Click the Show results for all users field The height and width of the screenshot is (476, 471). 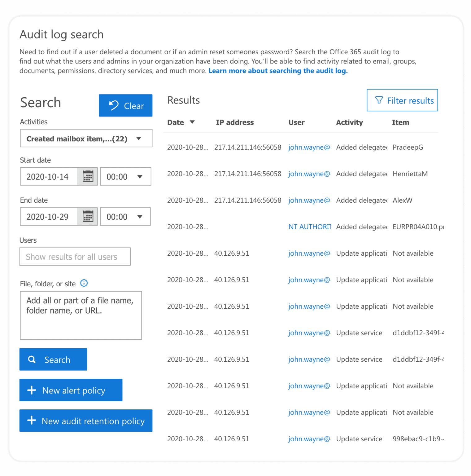[x=75, y=257]
